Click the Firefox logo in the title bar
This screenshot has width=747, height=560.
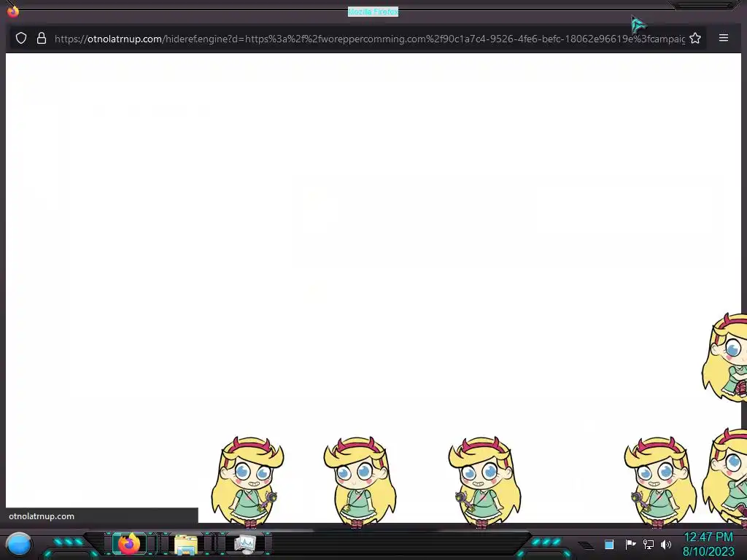pos(13,11)
